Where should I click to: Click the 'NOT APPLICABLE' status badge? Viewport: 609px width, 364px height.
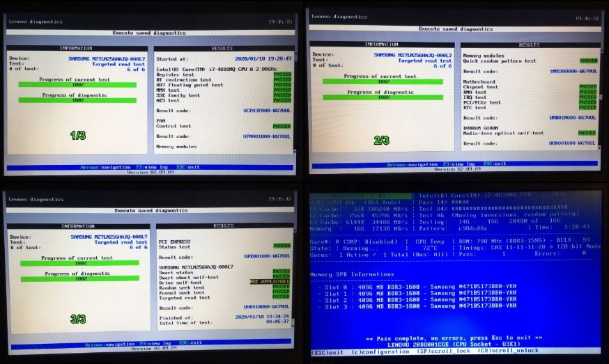click(270, 281)
